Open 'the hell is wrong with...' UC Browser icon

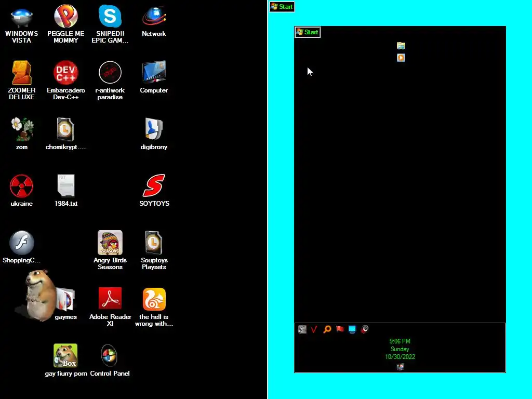point(154,307)
